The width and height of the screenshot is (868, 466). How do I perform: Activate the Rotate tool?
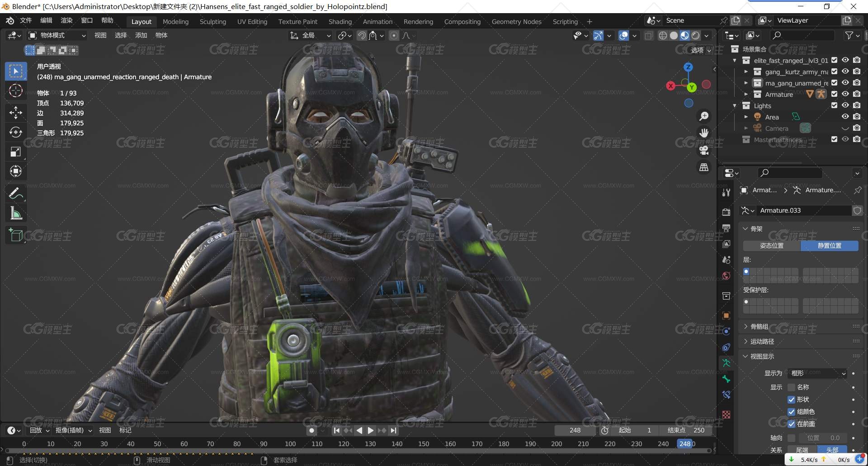coord(16,132)
